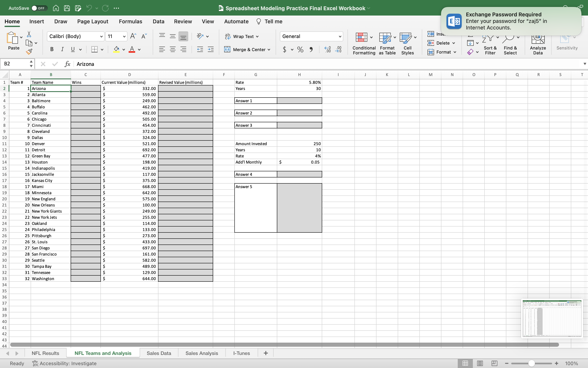Viewport: 588px width, 368px height.
Task: Switch to Normal view in status bar
Action: [465, 363]
